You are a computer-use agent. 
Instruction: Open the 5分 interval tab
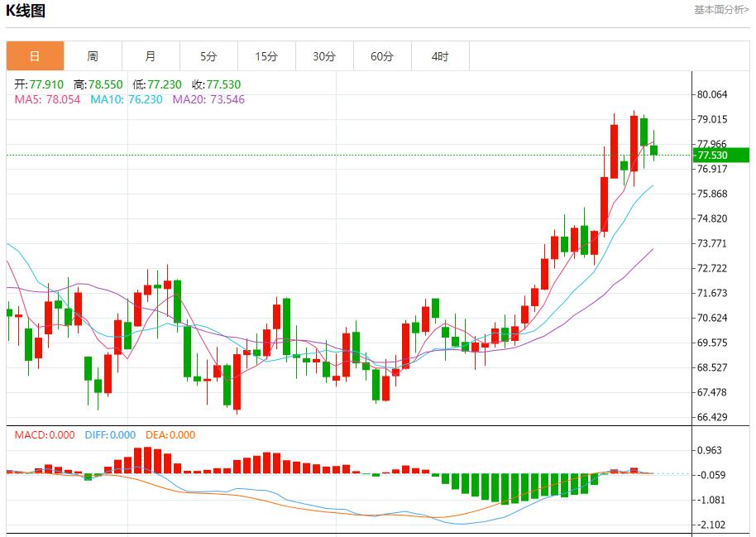coord(208,56)
